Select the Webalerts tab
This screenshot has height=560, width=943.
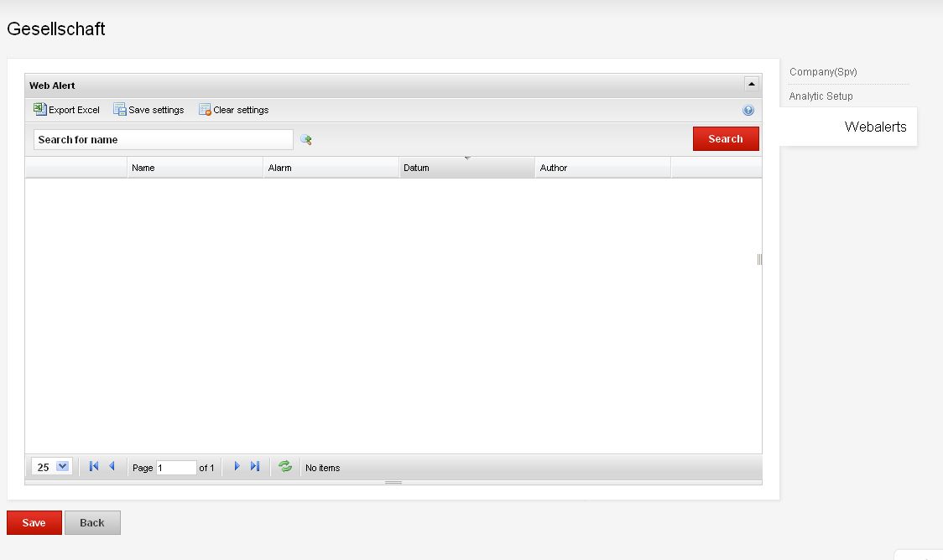pos(875,127)
